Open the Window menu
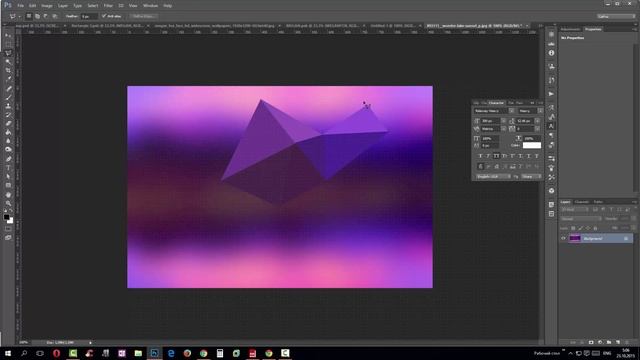Image resolution: width=640 pixels, height=360 pixels. [150, 6]
